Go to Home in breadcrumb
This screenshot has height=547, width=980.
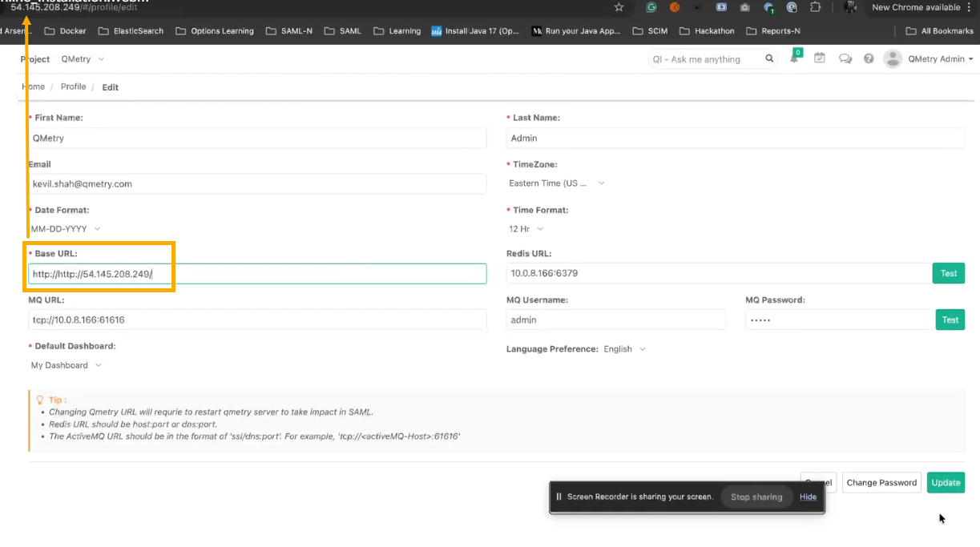[x=33, y=86]
